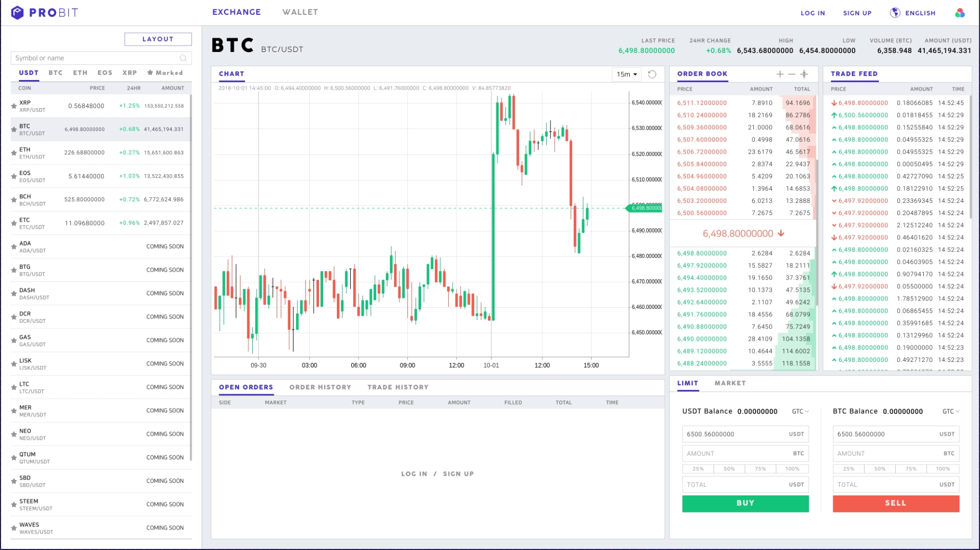The width and height of the screenshot is (980, 550).
Task: Select the XRP market tab in coin list
Action: tap(129, 73)
